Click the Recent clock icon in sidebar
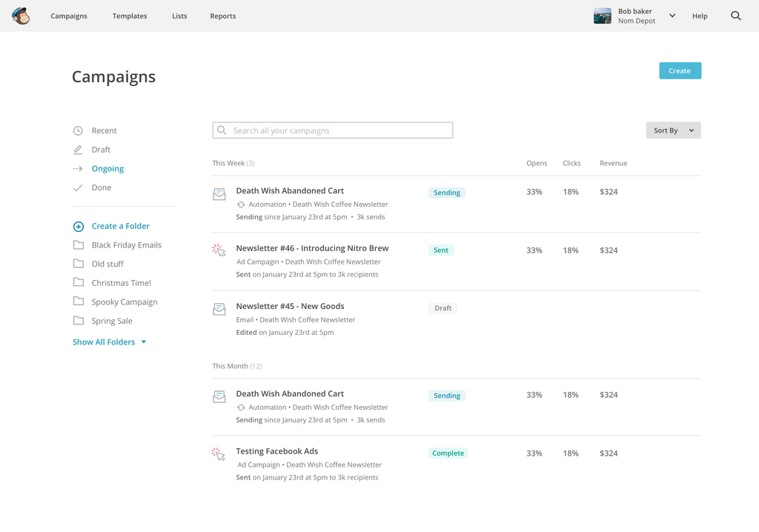 [78, 131]
